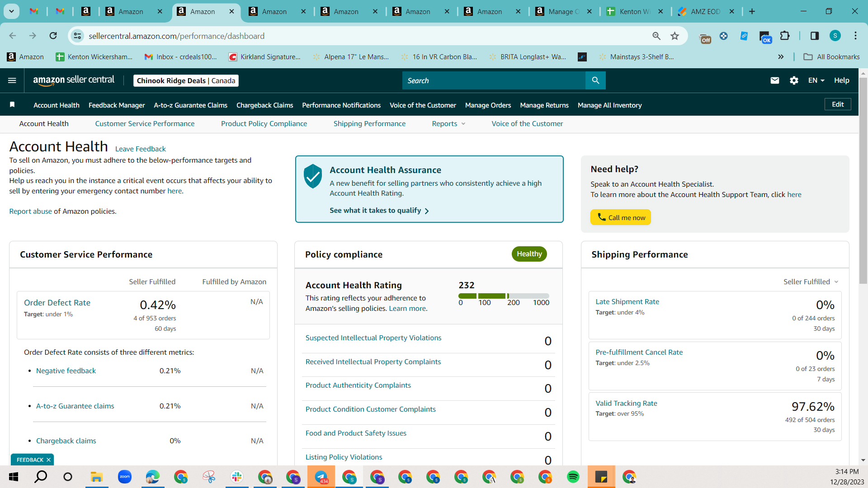Open Slack from the taskbar
This screenshot has width=868, height=488.
pos(236,477)
